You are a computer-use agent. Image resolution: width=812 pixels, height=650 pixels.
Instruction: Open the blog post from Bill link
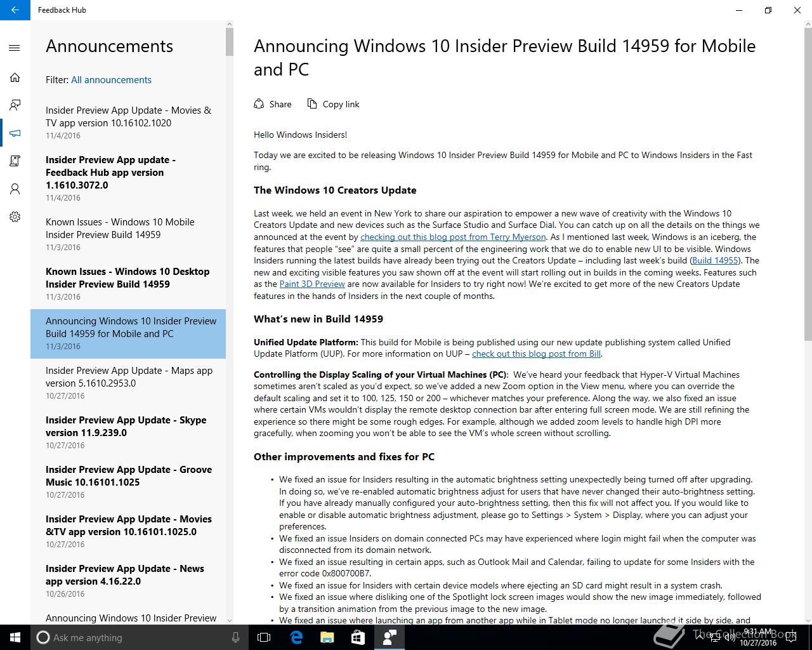click(x=537, y=354)
